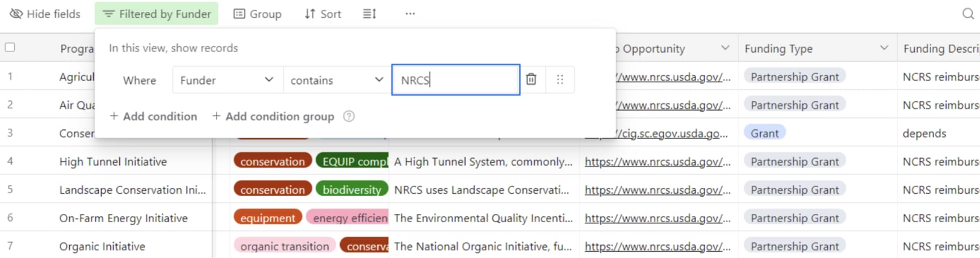Click the Hide fields button

[x=45, y=14]
